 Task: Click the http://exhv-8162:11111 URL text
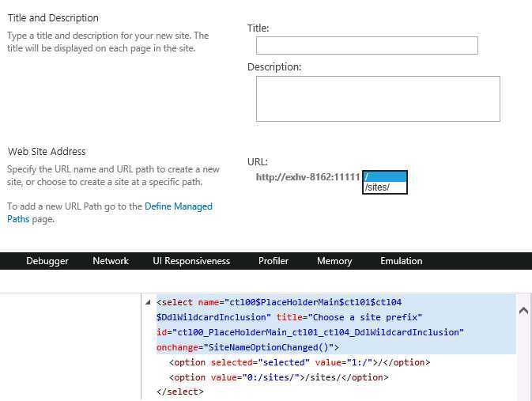pos(308,177)
